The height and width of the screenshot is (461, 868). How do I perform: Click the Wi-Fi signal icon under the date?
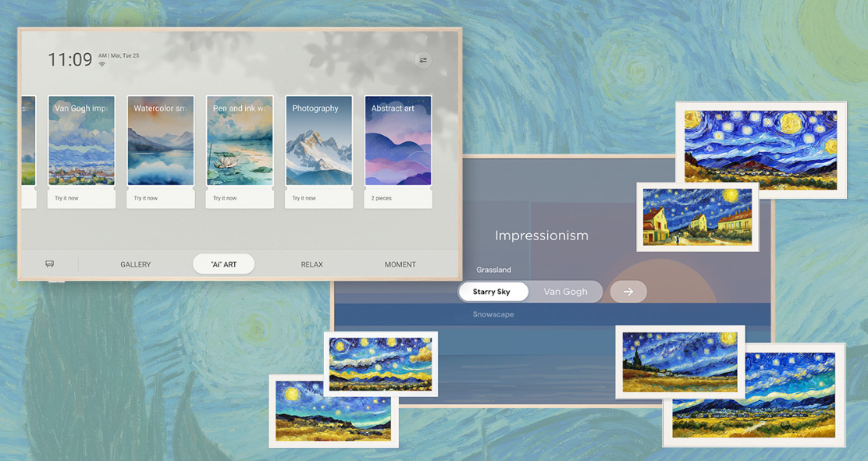pos(101,64)
